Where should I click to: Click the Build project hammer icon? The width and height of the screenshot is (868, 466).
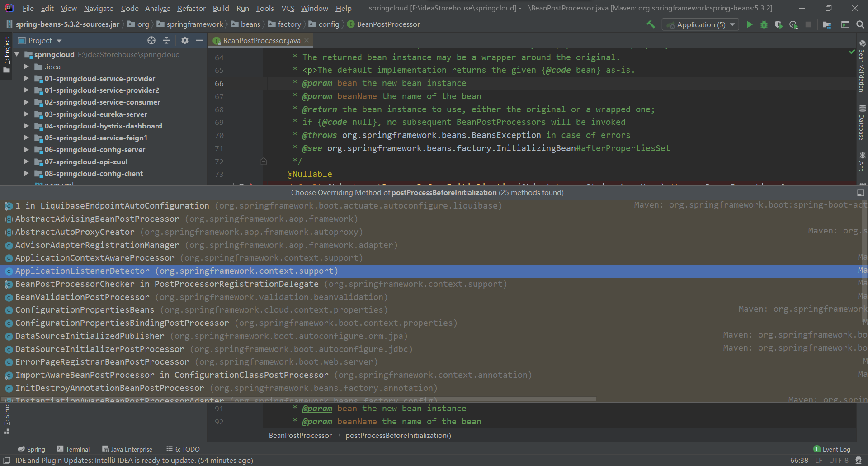pyautogui.click(x=651, y=24)
